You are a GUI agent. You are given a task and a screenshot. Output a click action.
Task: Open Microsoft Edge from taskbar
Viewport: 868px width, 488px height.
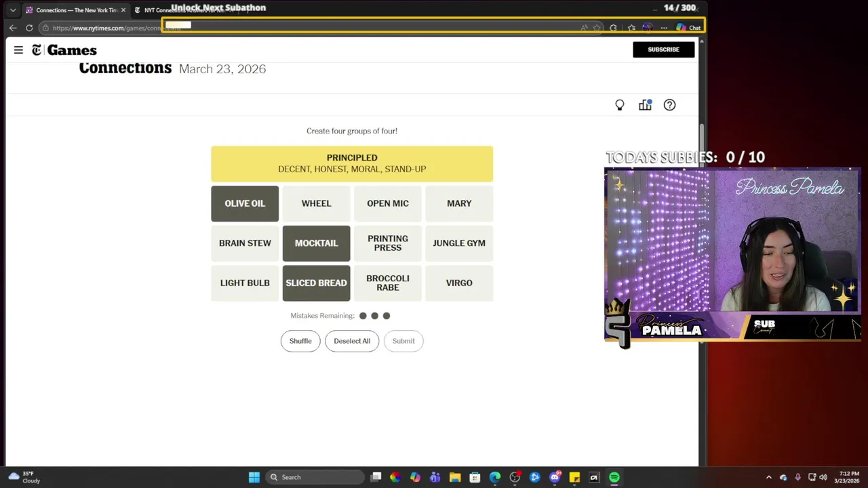click(x=495, y=477)
